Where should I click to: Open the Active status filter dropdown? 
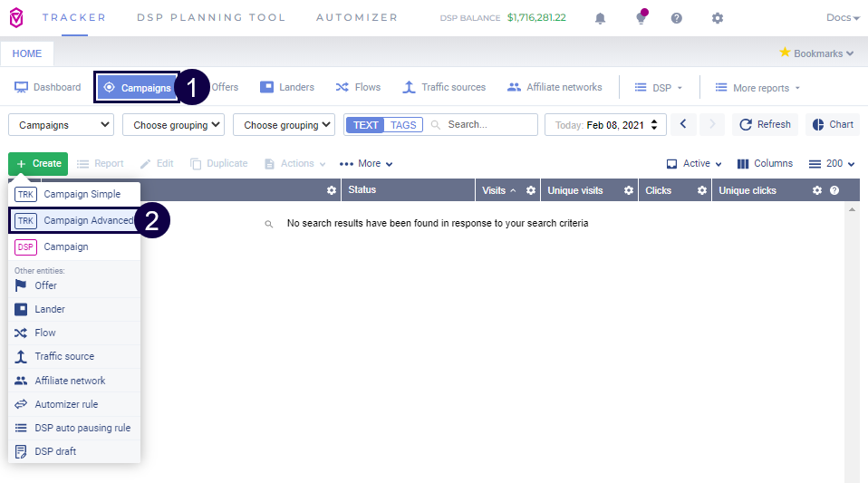pyautogui.click(x=695, y=164)
